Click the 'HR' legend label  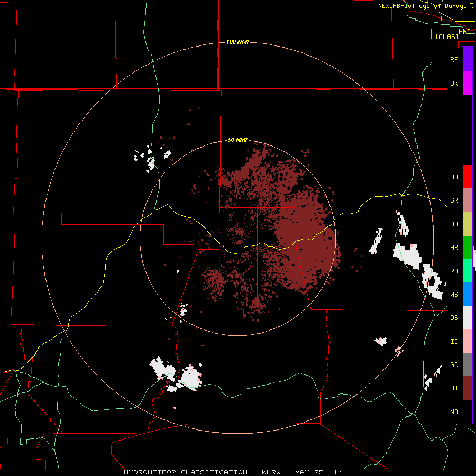click(454, 248)
